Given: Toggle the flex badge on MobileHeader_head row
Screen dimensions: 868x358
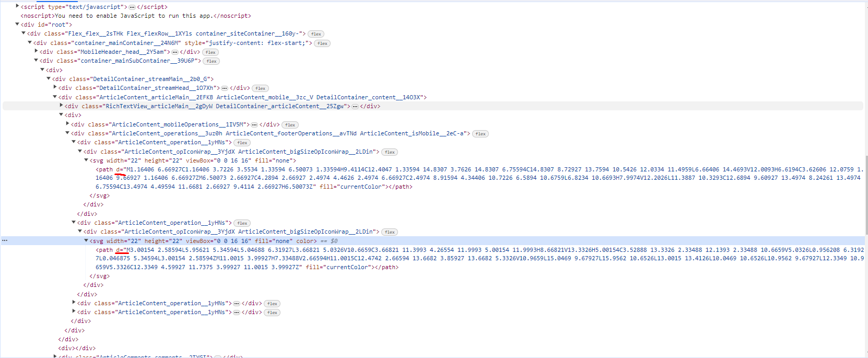Looking at the screenshot, I should click(210, 52).
